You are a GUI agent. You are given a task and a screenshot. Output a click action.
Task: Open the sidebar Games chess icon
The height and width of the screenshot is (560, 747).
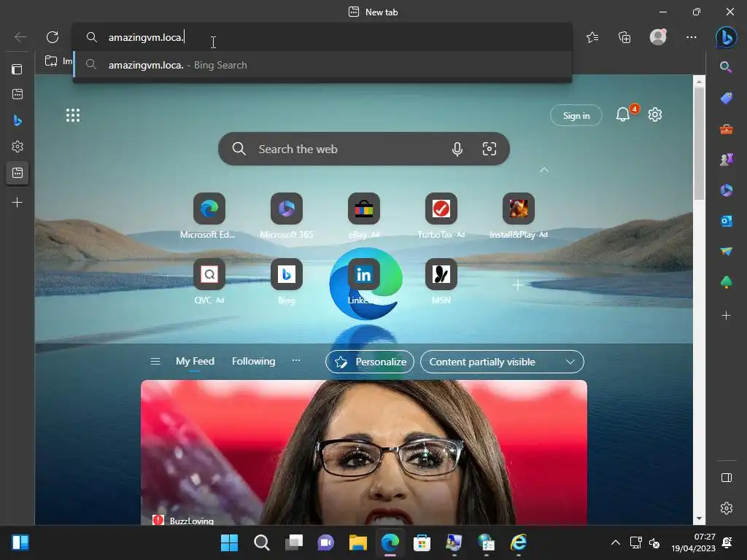726,160
